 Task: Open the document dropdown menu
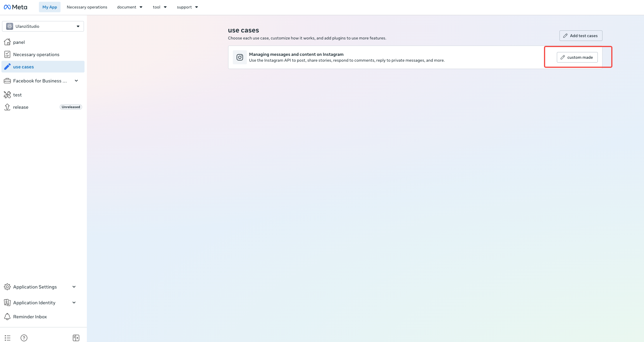coord(130,7)
